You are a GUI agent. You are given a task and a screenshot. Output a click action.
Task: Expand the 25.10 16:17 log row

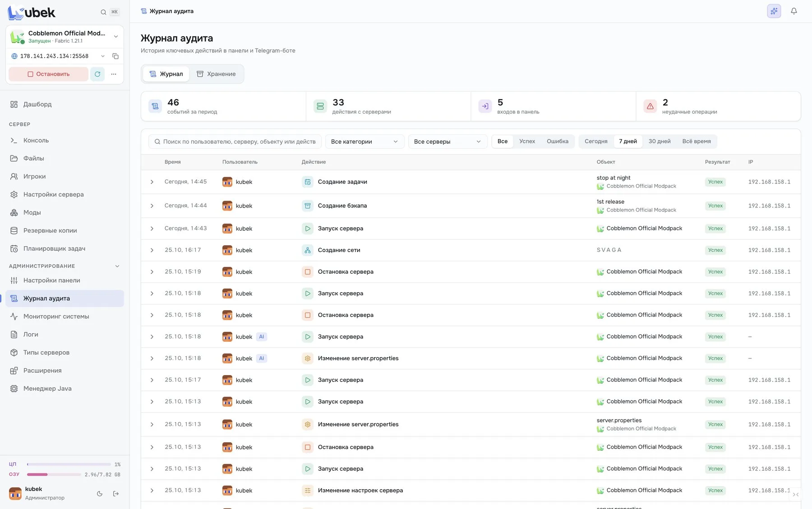(x=152, y=250)
